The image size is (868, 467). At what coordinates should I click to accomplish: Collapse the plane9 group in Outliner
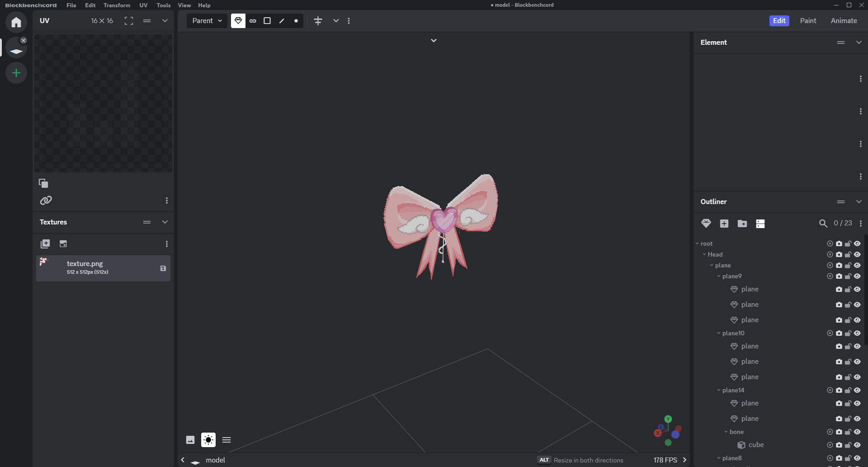719,276
